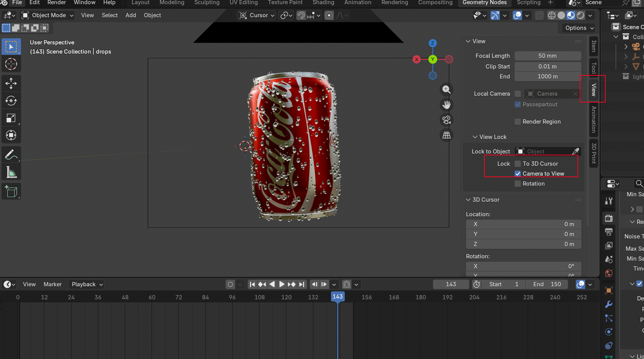Viewport: 644px width, 359px height.
Task: Open the viewport Add menu
Action: click(131, 15)
